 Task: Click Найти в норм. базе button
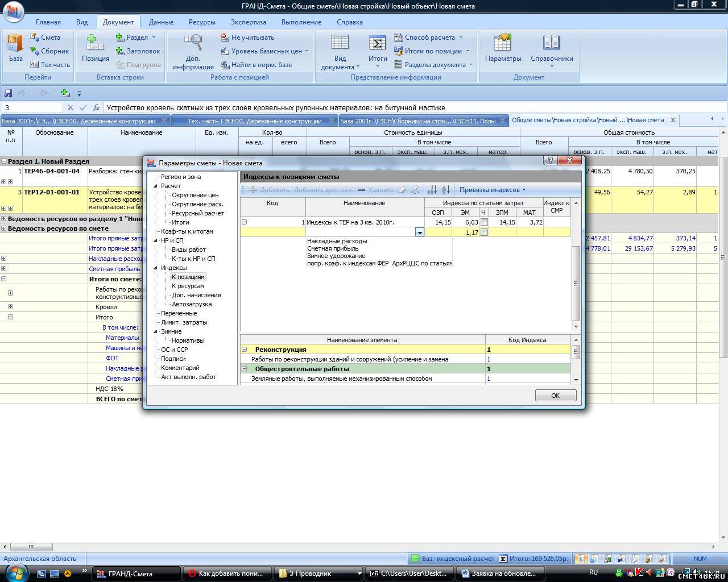(x=256, y=65)
